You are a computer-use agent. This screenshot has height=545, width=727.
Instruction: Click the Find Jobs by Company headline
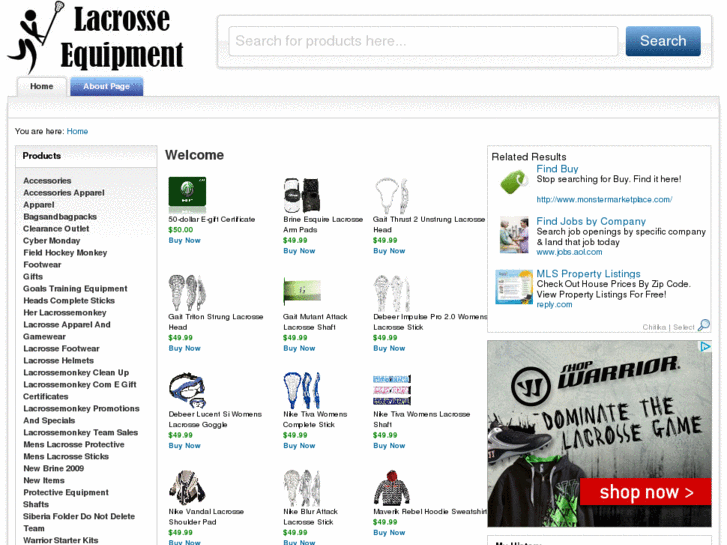tap(591, 221)
